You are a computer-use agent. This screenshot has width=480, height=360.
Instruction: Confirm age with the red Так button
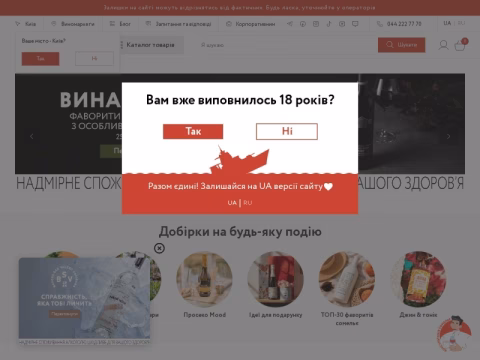(193, 131)
